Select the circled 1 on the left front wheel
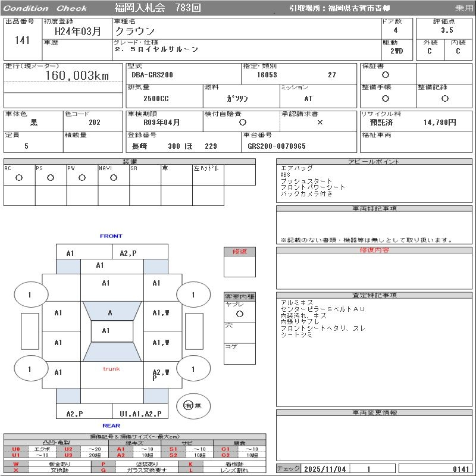 tap(30, 295)
